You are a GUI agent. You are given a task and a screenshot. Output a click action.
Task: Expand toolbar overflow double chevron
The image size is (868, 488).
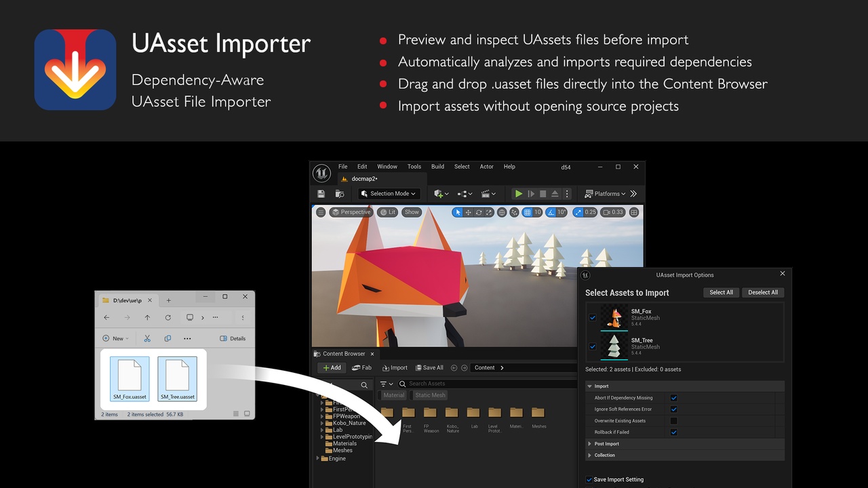[633, 194]
